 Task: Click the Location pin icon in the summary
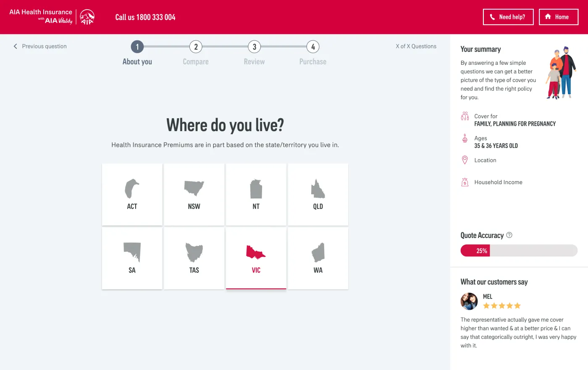465,160
